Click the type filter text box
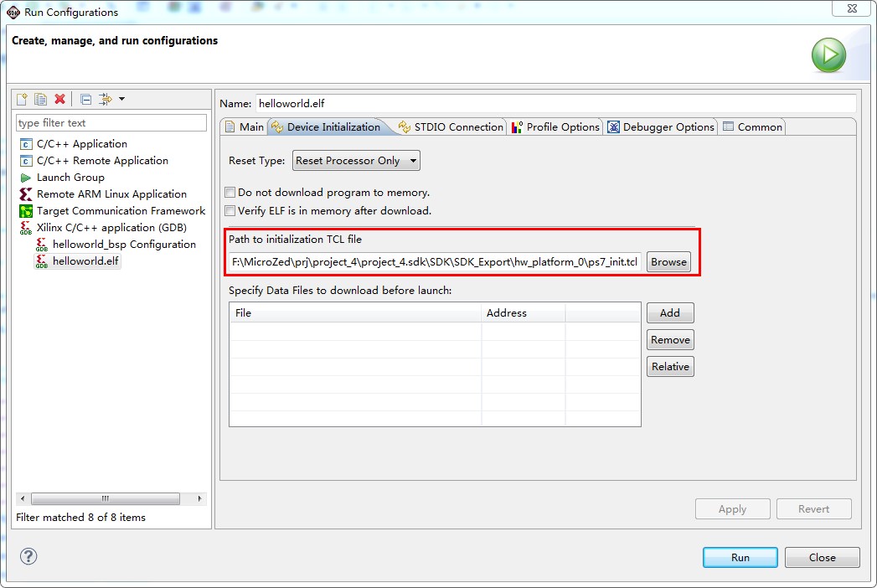Viewport: 877px width, 588px height. [111, 123]
